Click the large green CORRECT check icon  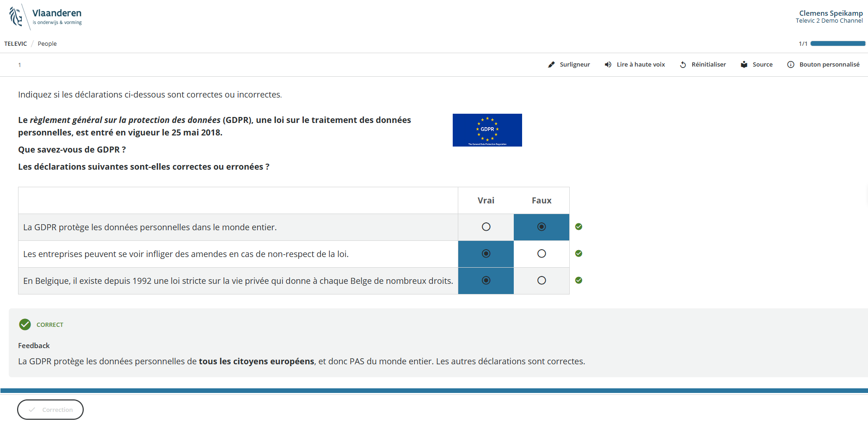(x=25, y=325)
